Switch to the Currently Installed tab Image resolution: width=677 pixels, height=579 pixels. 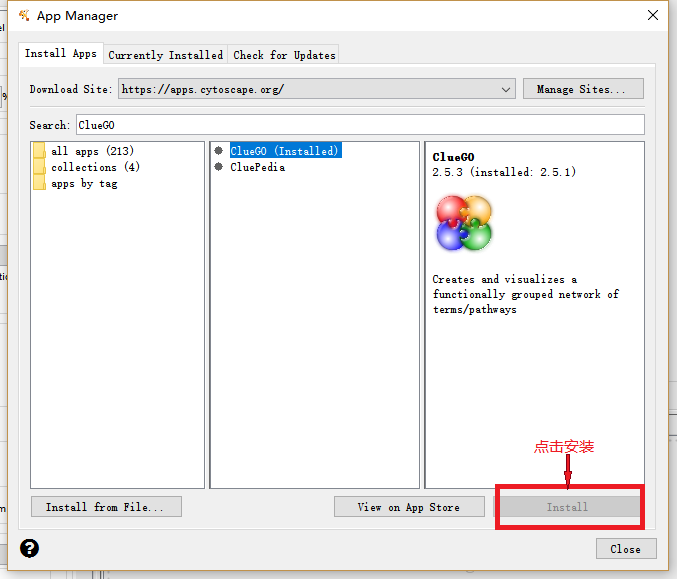[165, 55]
